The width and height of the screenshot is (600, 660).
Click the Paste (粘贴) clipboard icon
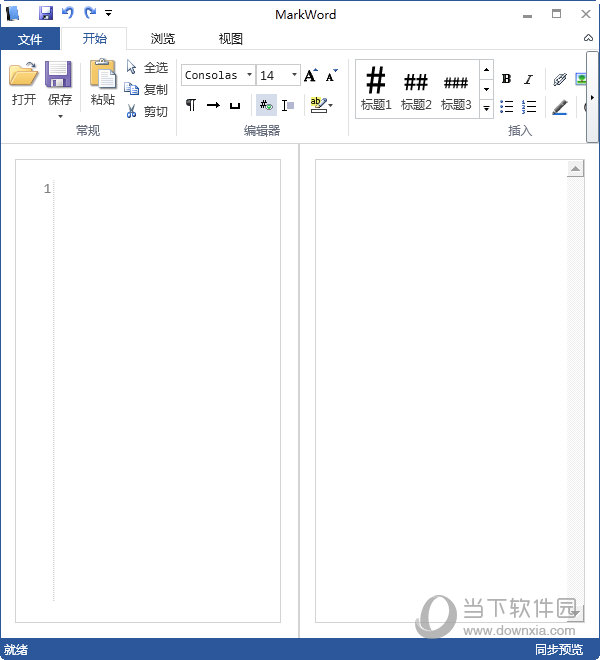pos(102,75)
